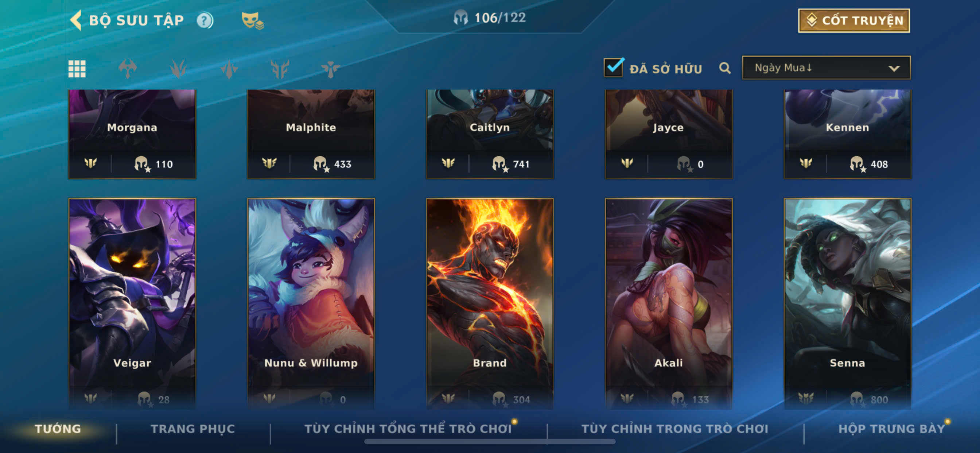Open the Senna champion card
Viewport: 980px width, 453px height.
pyautogui.click(x=847, y=303)
